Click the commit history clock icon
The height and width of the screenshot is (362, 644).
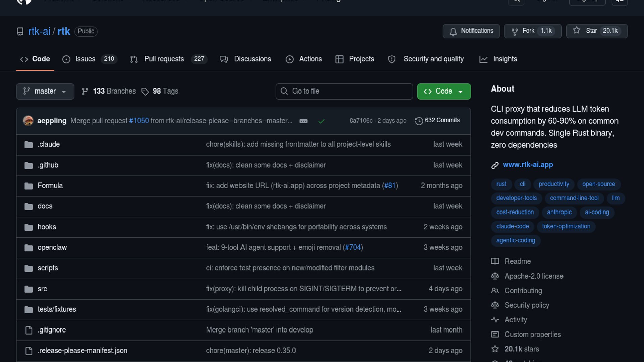419,121
